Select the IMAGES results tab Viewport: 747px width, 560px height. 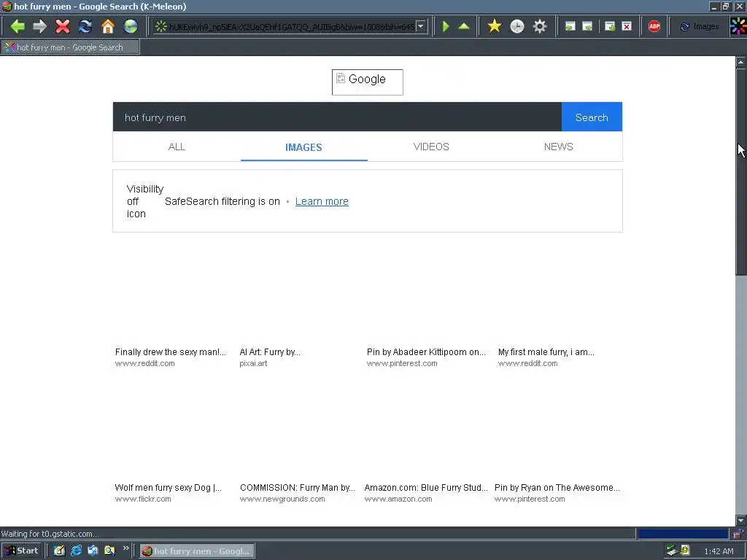click(x=304, y=147)
